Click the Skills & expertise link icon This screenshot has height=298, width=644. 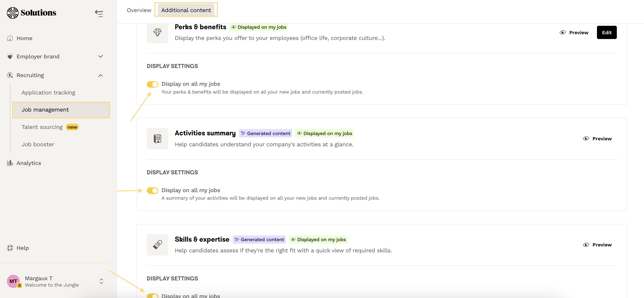(x=157, y=245)
